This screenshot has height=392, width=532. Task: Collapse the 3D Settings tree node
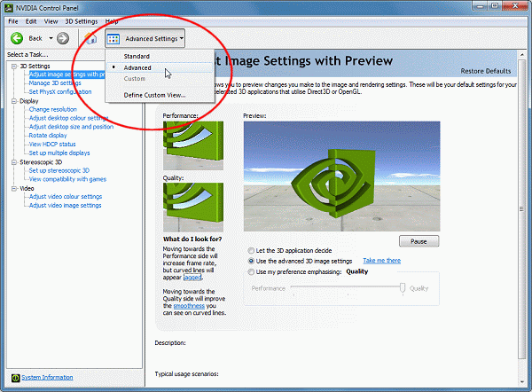[14, 67]
